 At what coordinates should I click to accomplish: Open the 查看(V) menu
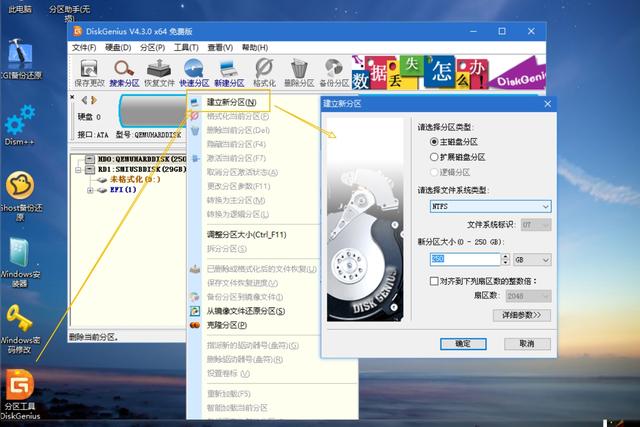[x=220, y=48]
